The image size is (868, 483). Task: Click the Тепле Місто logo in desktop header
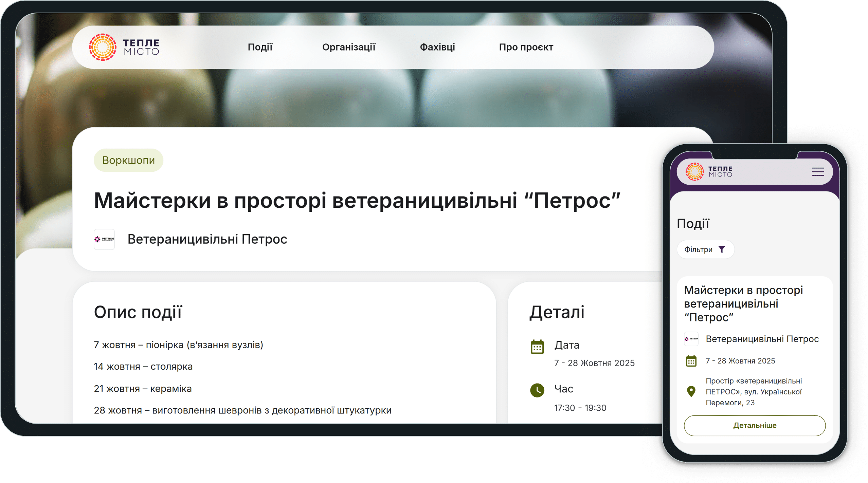(124, 47)
